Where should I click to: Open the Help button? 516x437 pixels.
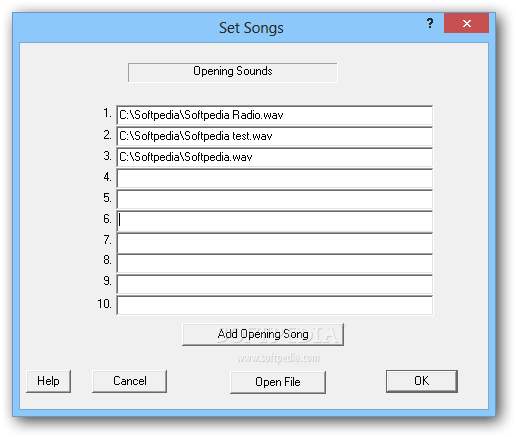pyautogui.click(x=48, y=381)
